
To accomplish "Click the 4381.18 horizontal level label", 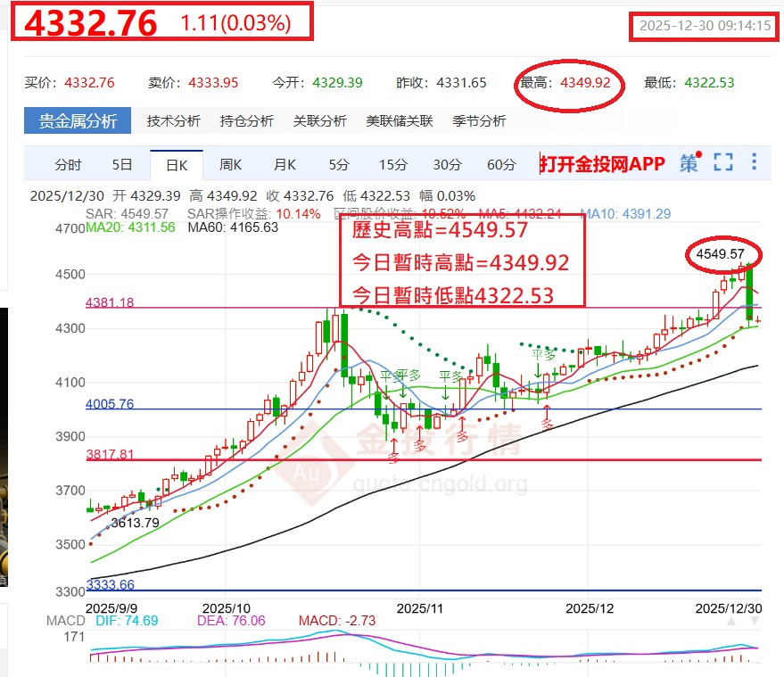I will tap(110, 302).
